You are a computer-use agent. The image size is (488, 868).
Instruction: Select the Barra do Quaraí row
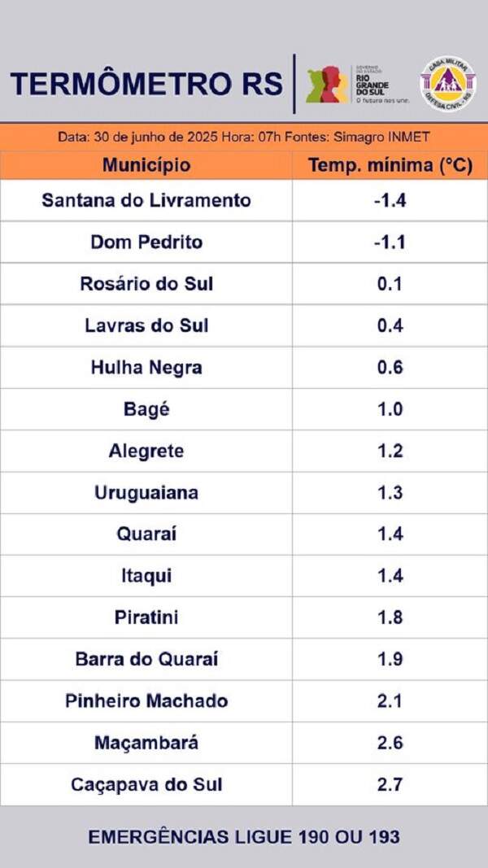(244, 659)
